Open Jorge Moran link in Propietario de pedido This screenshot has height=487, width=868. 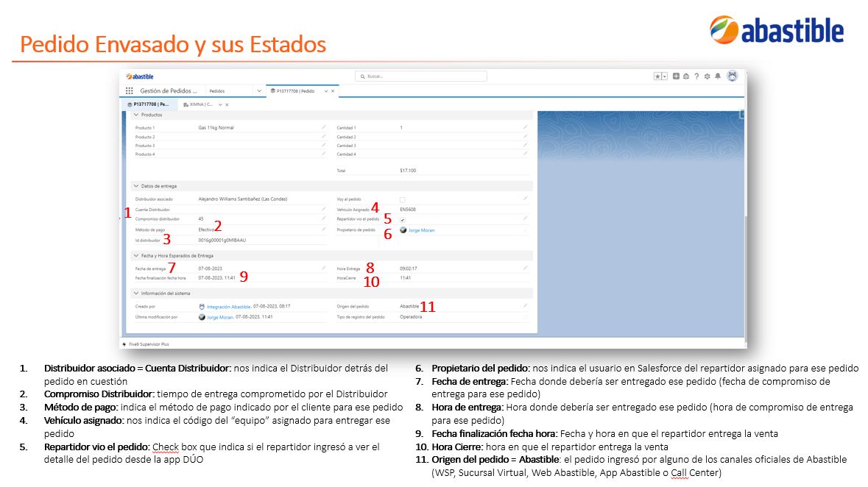[421, 230]
